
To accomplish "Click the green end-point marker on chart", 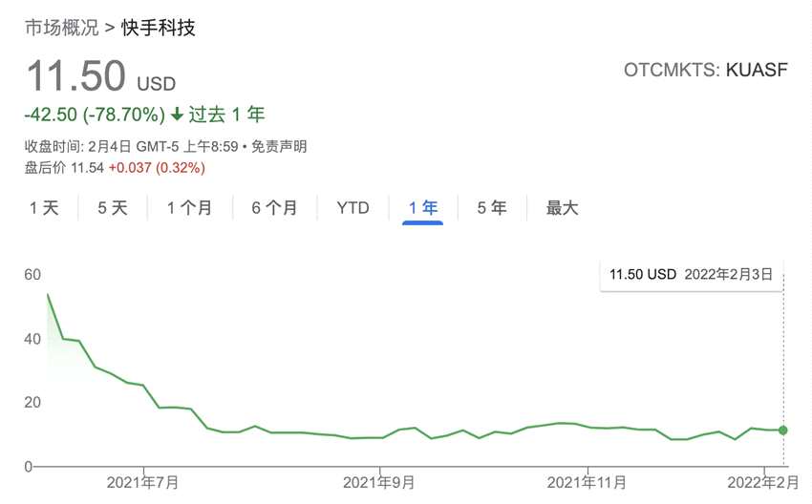I will 783,430.
